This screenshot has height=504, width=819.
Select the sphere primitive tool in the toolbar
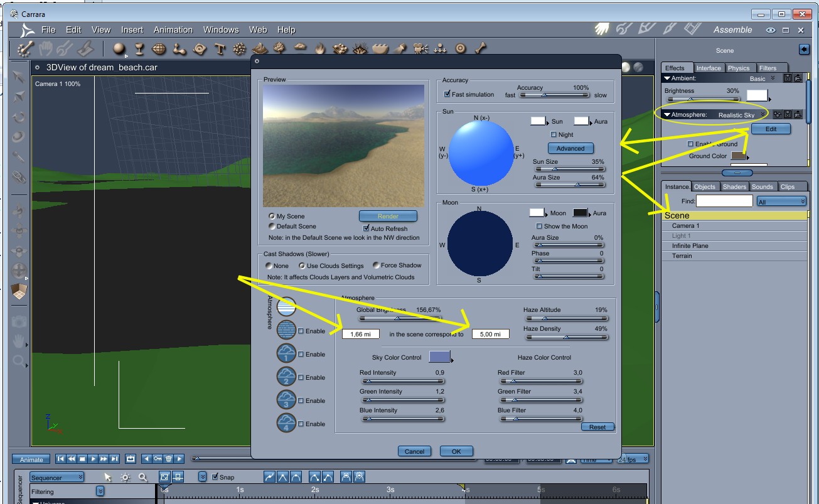click(119, 48)
